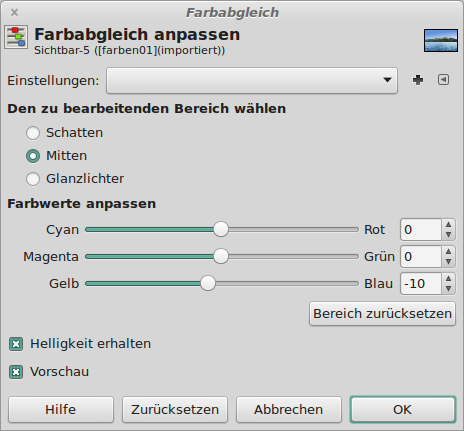Click the 'Gelb' slider label
This screenshot has height=431, width=464.
tap(64, 284)
